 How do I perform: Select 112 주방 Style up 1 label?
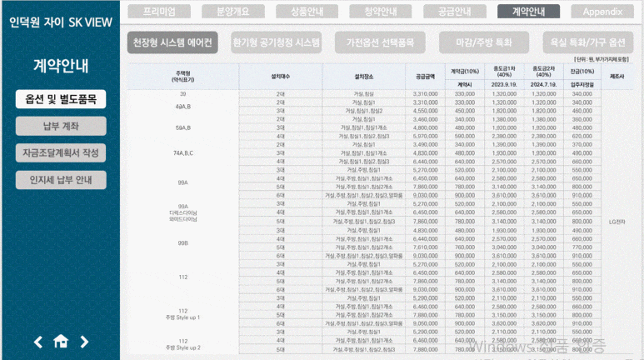pyautogui.click(x=182, y=314)
